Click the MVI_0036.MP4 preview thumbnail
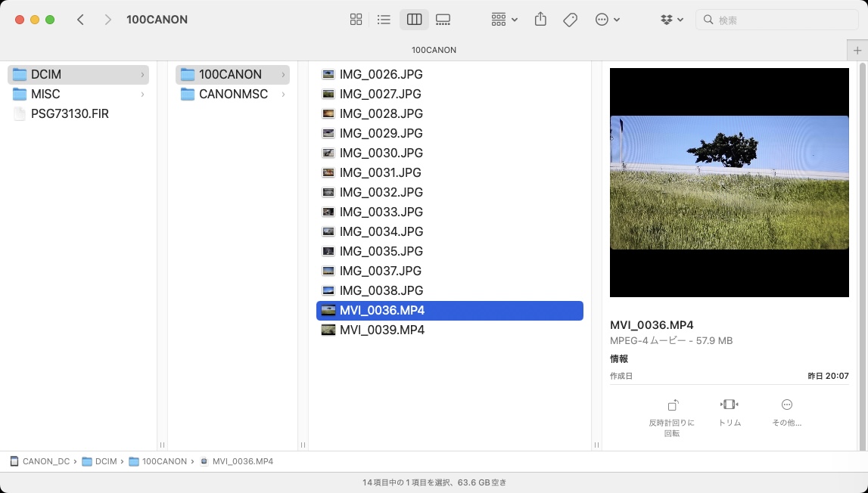This screenshot has height=493, width=868. 729,181
